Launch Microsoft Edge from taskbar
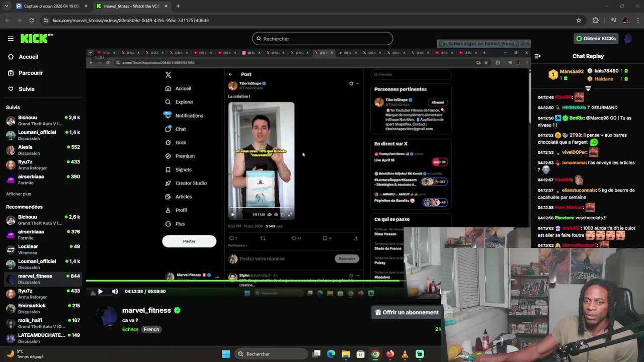 (x=331, y=354)
